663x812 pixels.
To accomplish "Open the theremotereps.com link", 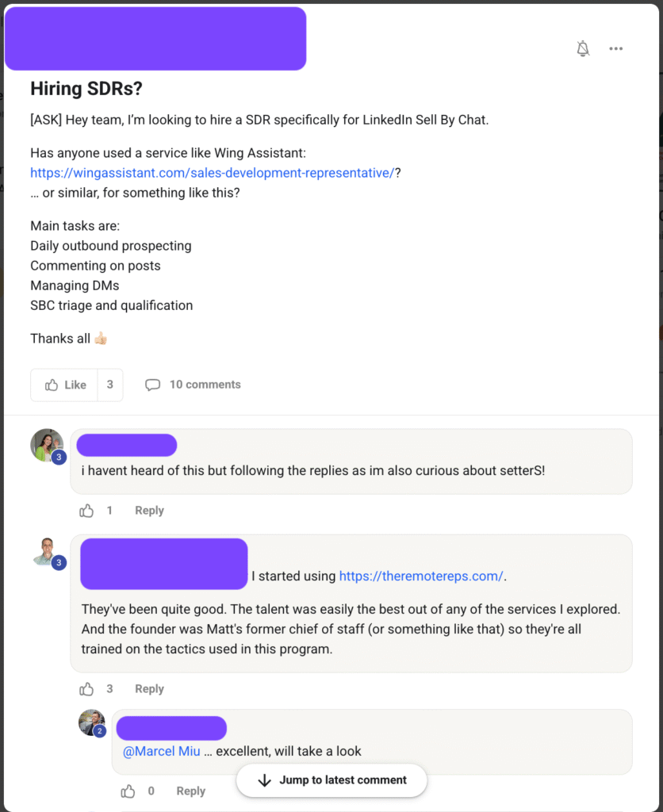I will [421, 576].
